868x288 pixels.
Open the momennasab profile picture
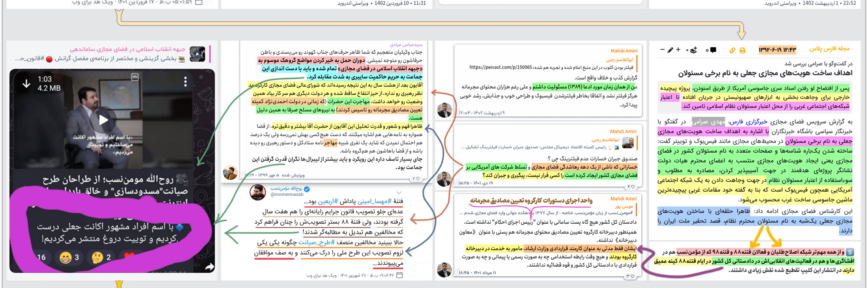point(258,193)
